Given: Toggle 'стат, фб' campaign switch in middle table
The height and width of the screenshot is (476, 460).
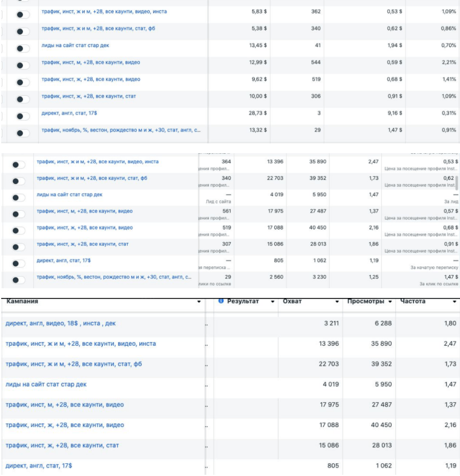Looking at the screenshot, I should point(19,181).
